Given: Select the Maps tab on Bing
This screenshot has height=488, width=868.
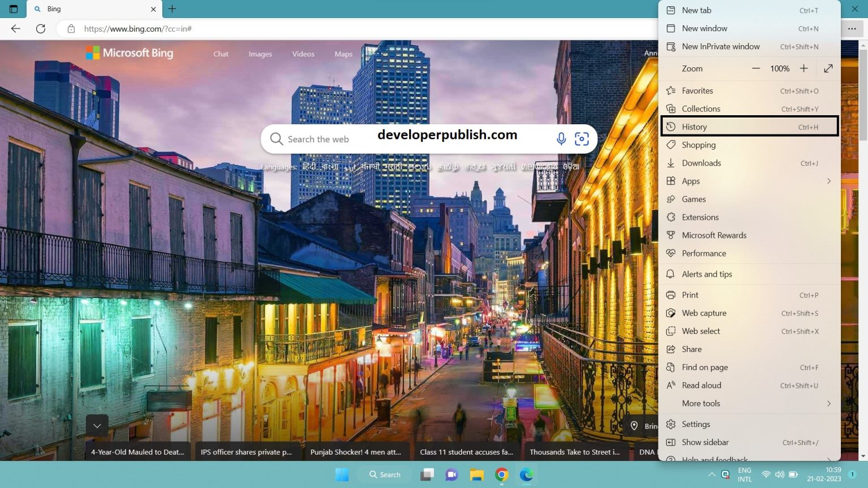Looking at the screenshot, I should 343,54.
